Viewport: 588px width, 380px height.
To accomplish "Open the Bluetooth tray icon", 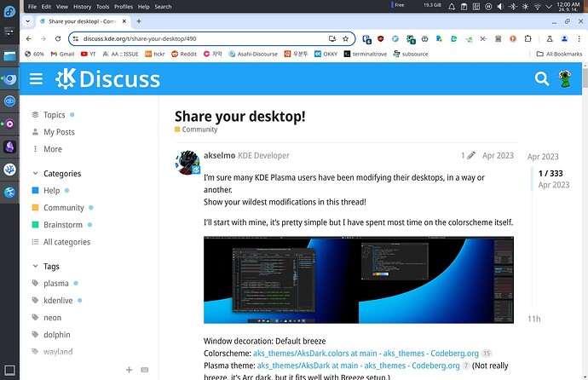I will 513,6.
